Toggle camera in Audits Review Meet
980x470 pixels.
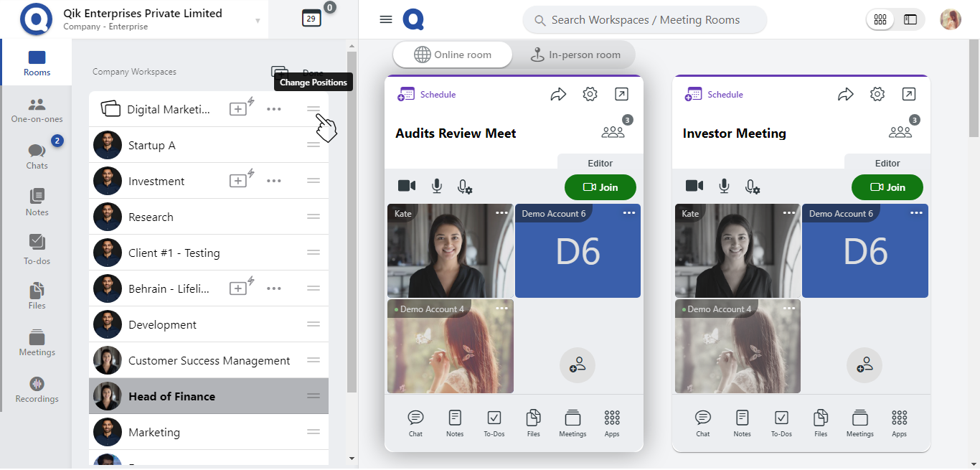(x=407, y=187)
